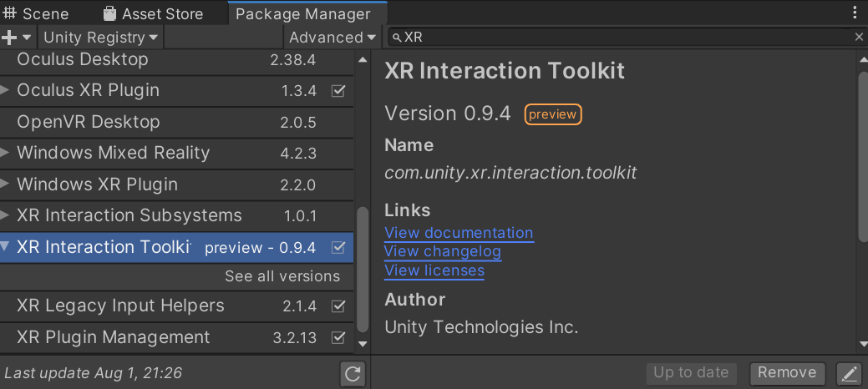Viewport: 868px width, 389px height.
Task: Click the search magnifier icon
Action: (396, 38)
